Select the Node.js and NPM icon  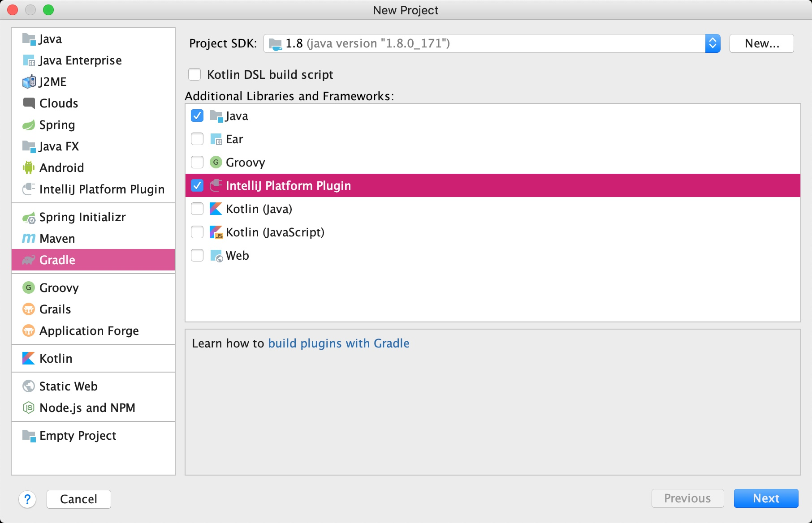(x=29, y=408)
